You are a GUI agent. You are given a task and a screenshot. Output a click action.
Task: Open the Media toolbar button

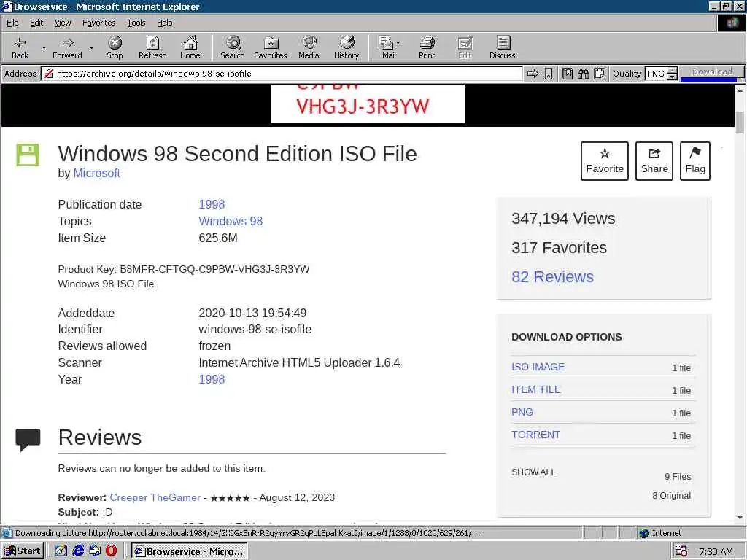(309, 47)
